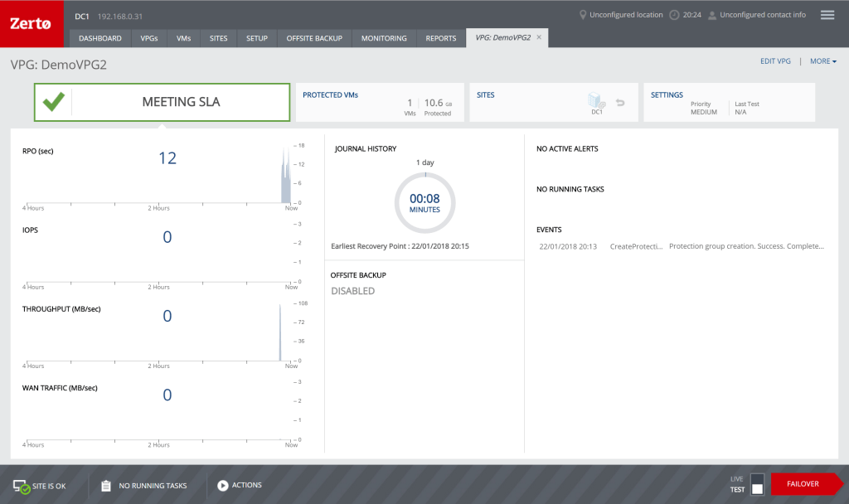849x504 pixels.
Task: Open the DASHBOARD view
Action: pos(99,38)
